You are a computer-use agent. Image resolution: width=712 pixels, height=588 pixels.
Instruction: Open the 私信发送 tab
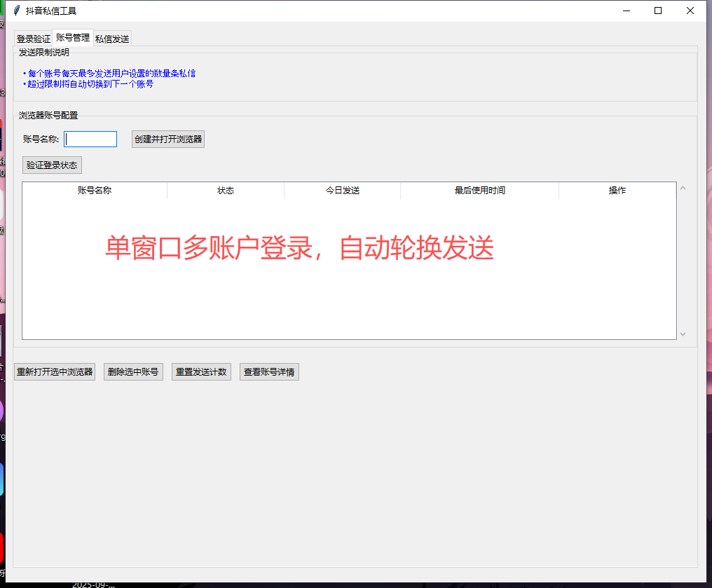pyautogui.click(x=112, y=39)
